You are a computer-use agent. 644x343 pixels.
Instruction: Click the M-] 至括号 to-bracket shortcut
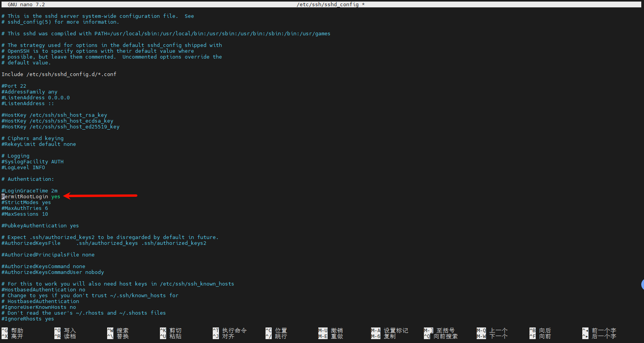[x=439, y=331]
